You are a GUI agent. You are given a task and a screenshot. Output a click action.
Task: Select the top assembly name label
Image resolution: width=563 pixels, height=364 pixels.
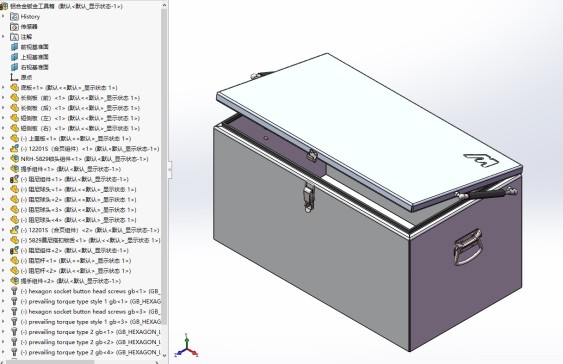coord(66,6)
